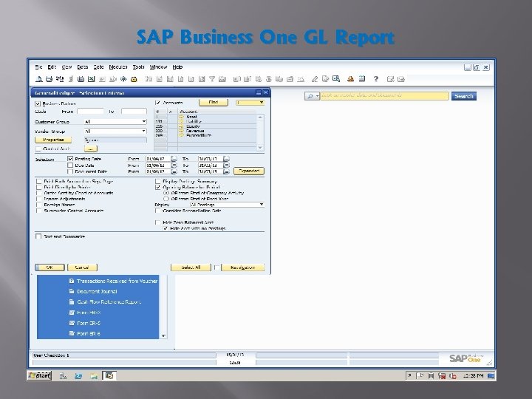Viewport: 532px width, 399px height.
Task: Open the Tools menu
Action: tap(138, 66)
